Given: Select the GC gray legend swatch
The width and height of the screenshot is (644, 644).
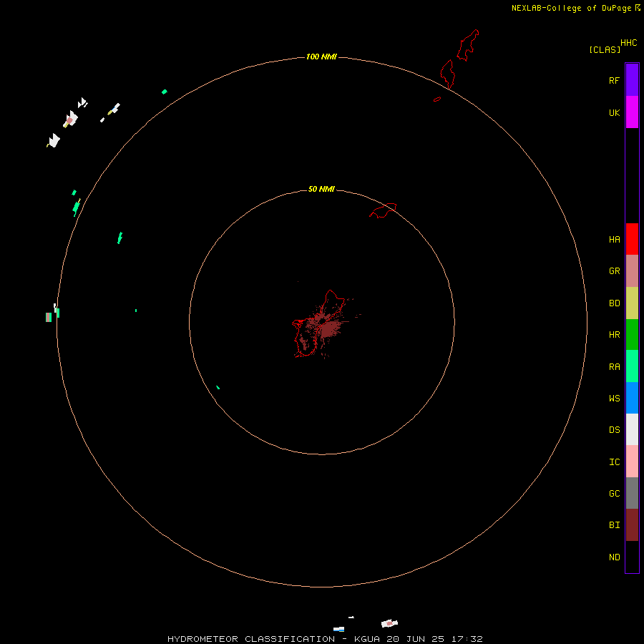Looking at the screenshot, I should (632, 493).
